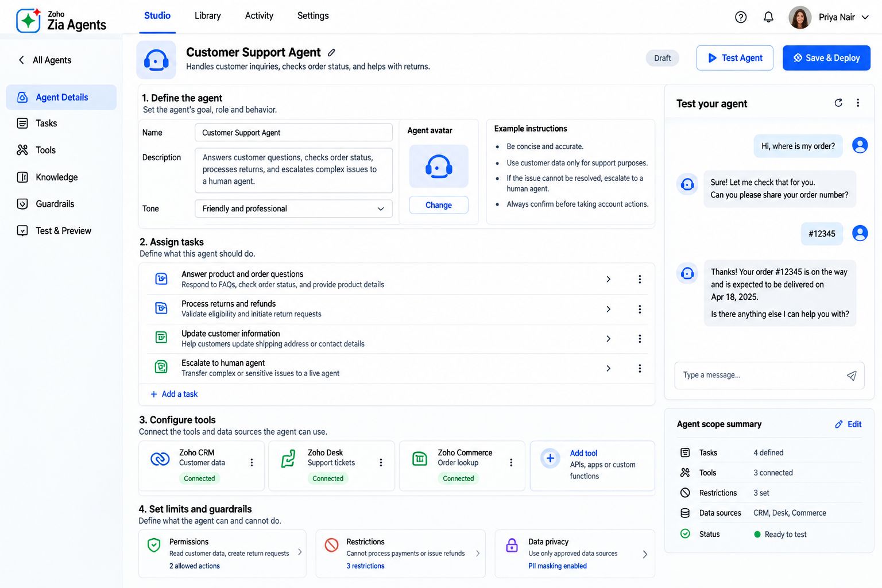Edit agent name with pencil icon
882x588 pixels.
(331, 52)
